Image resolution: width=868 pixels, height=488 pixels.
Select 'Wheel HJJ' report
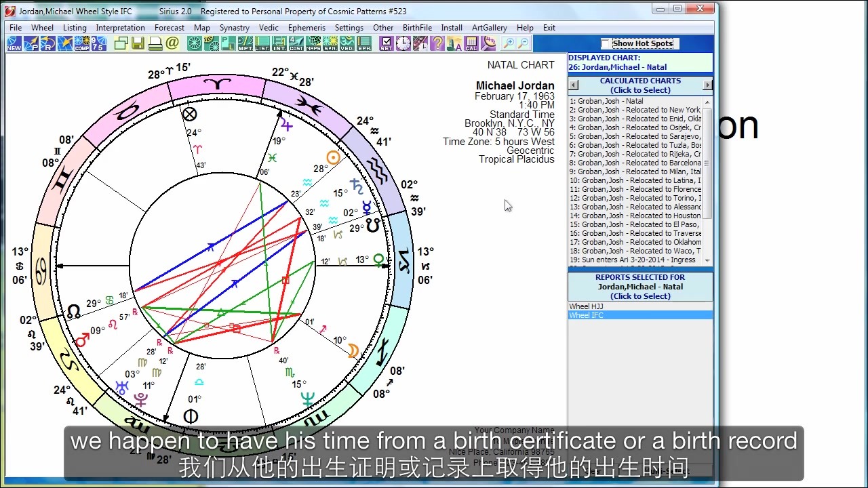pyautogui.click(x=640, y=306)
